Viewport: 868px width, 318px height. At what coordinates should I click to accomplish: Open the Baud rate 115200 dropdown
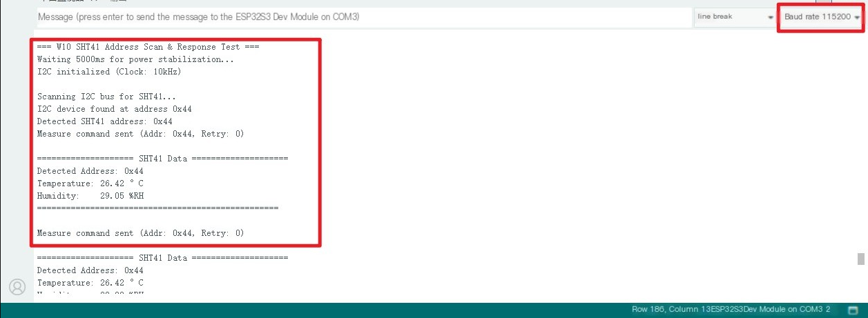point(822,17)
